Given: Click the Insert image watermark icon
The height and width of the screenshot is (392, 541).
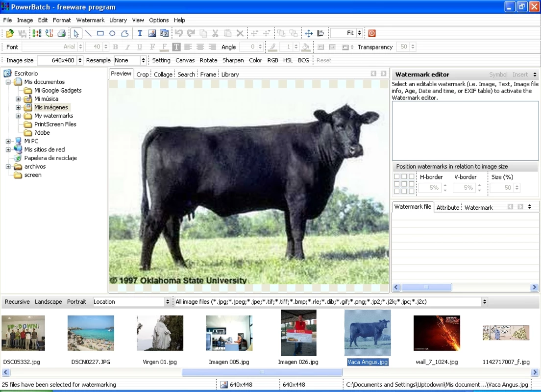Looking at the screenshot, I should click(152, 33).
